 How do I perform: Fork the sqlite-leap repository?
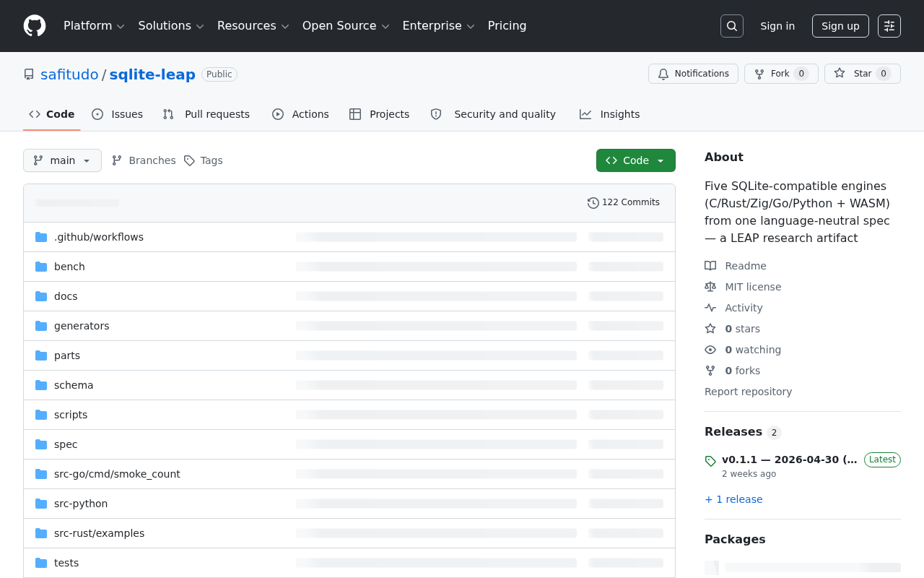tap(781, 74)
